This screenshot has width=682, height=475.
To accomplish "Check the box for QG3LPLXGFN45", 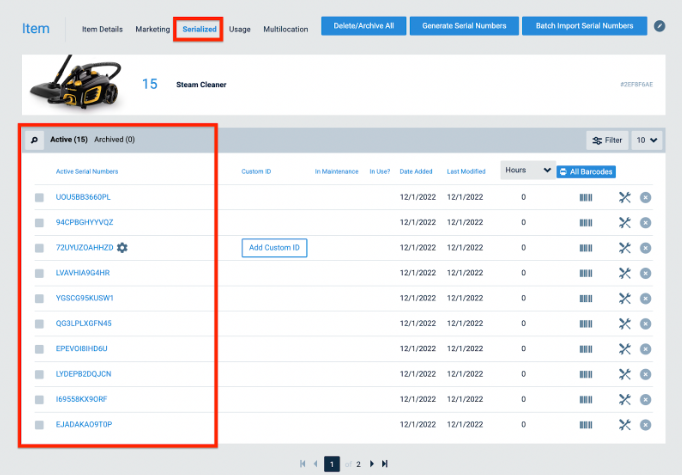I will 39,324.
